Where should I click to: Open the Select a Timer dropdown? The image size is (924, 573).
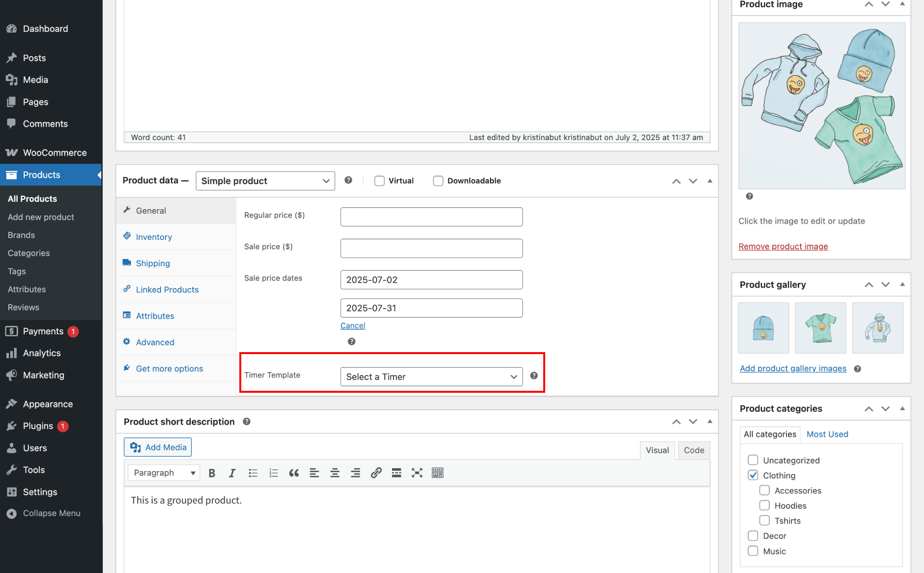[431, 377]
